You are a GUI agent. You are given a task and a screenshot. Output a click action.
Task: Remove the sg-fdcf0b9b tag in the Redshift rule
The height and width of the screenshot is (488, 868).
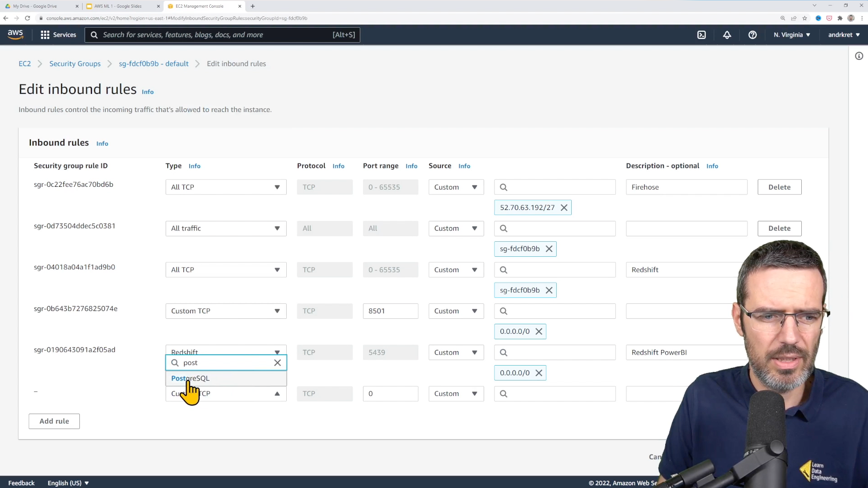549,290
